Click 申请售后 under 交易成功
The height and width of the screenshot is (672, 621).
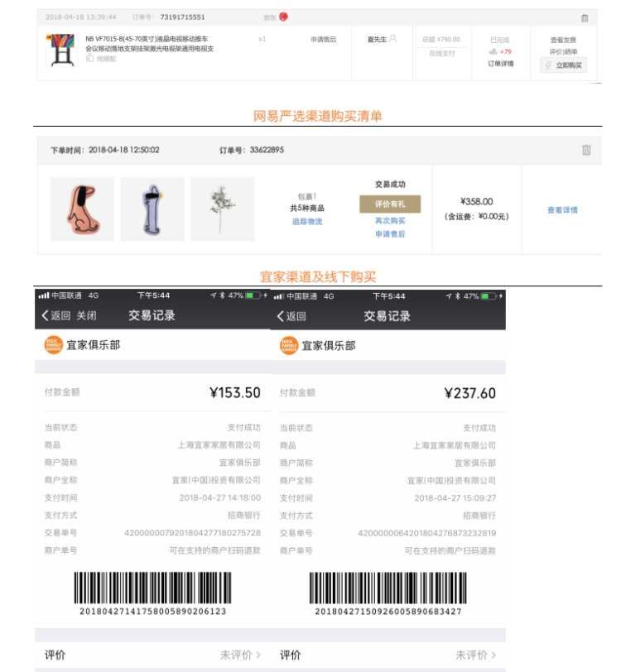pyautogui.click(x=390, y=234)
